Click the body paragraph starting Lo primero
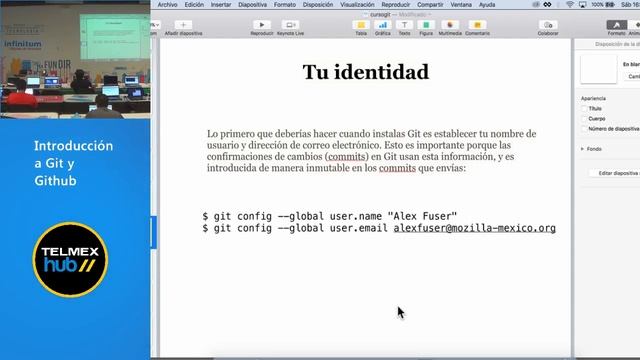 (x=371, y=151)
